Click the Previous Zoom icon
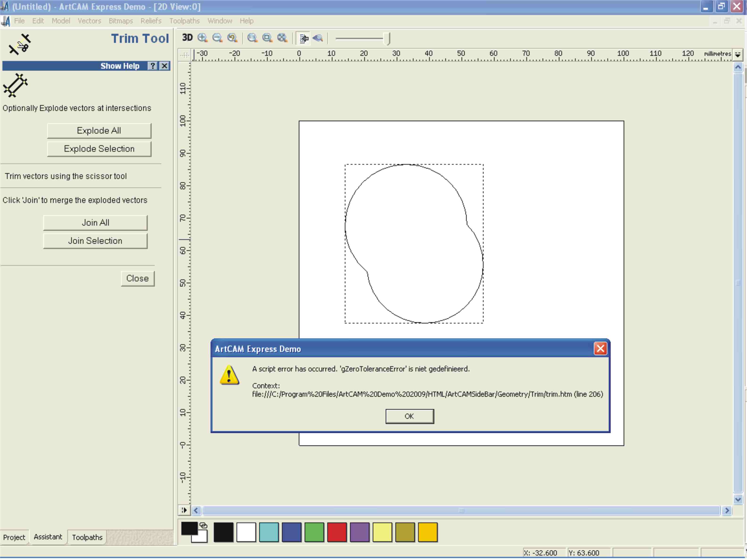The height and width of the screenshot is (560, 747). click(232, 38)
